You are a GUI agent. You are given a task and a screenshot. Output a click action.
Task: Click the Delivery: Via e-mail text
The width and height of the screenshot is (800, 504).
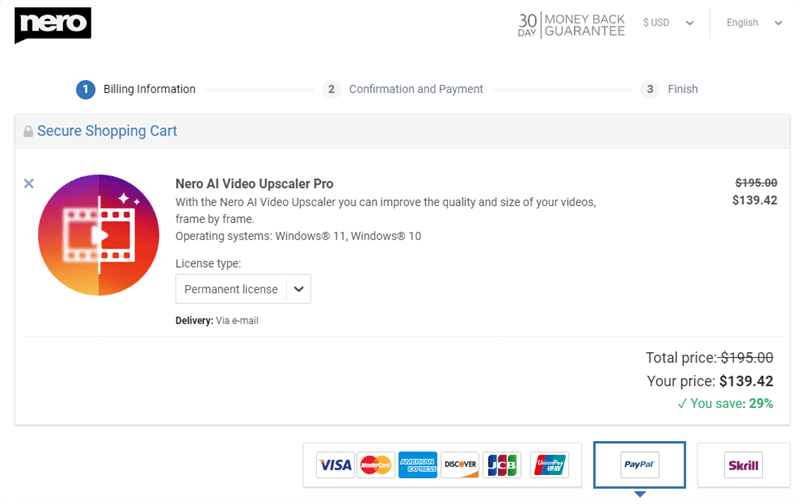217,320
